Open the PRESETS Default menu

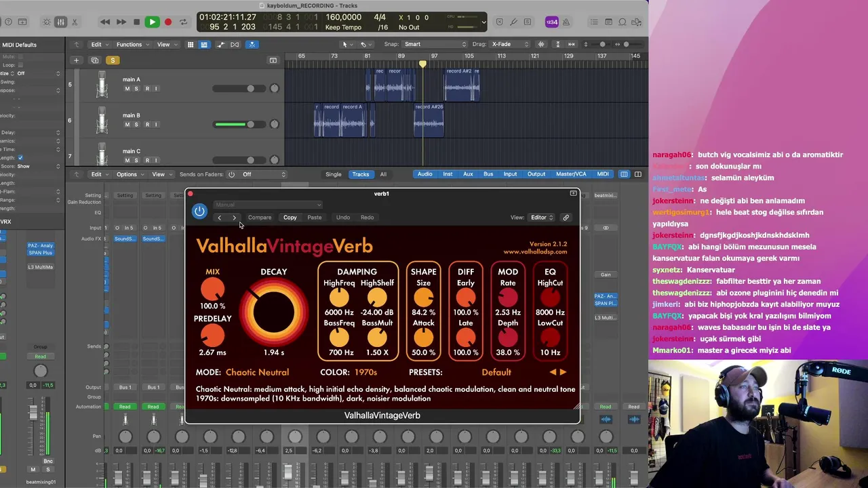point(496,372)
